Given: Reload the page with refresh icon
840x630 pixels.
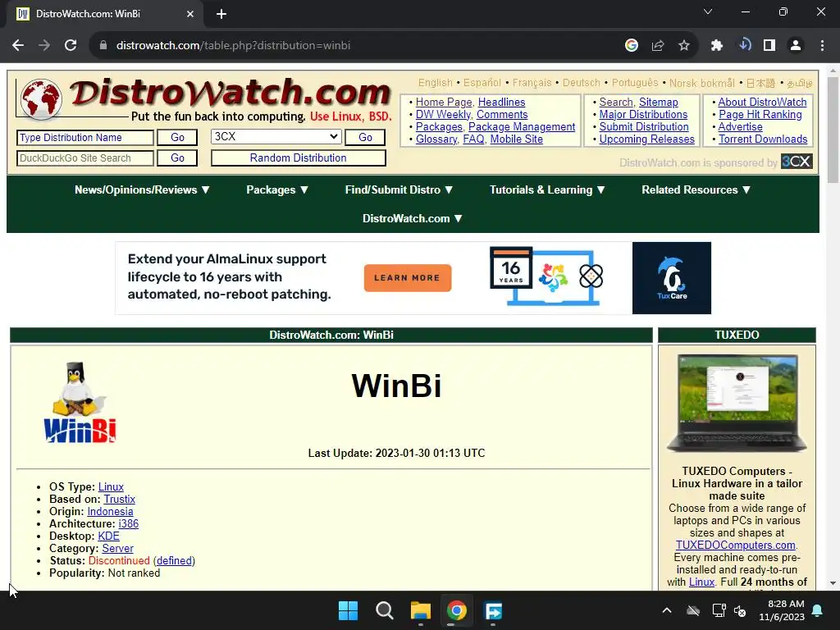Looking at the screenshot, I should (71, 46).
